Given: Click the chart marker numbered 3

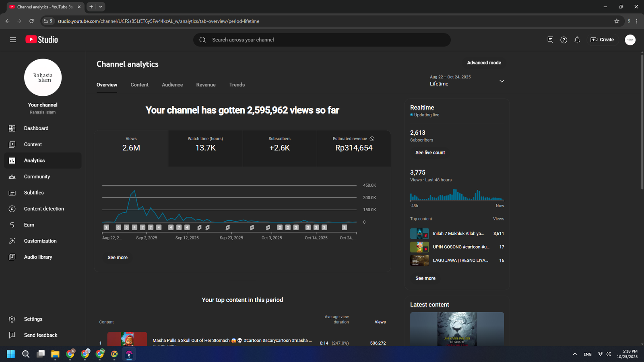Looking at the screenshot, I should pyautogui.click(x=106, y=227).
